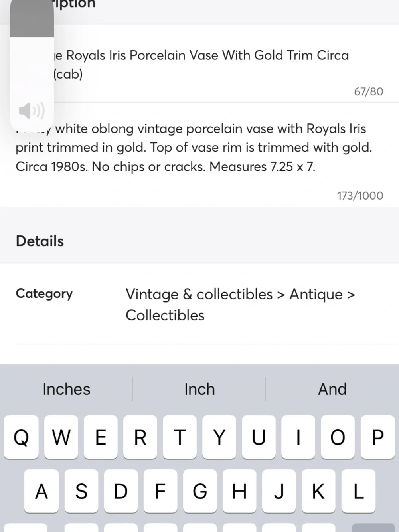Choose the "Inch" keyboard suggestion
The height and width of the screenshot is (532, 399).
pos(199,389)
